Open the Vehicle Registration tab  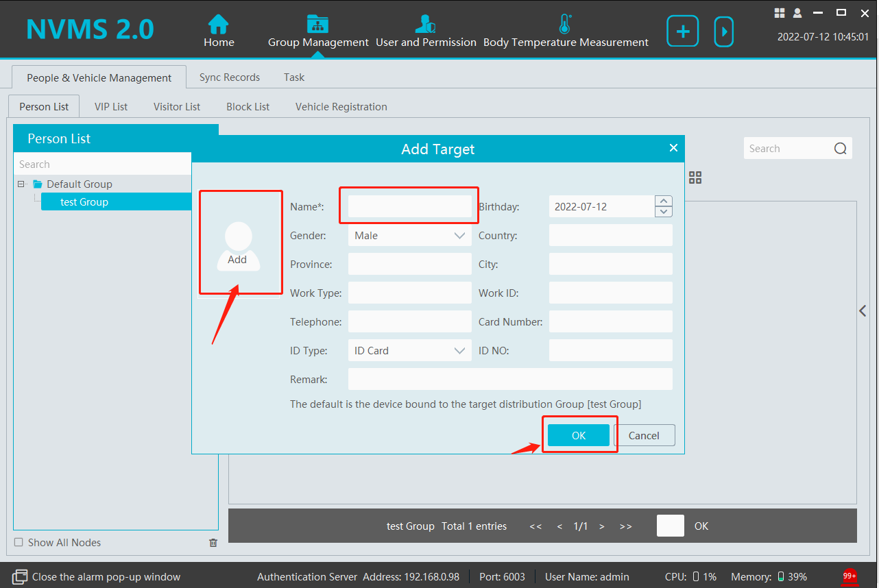pyautogui.click(x=341, y=106)
